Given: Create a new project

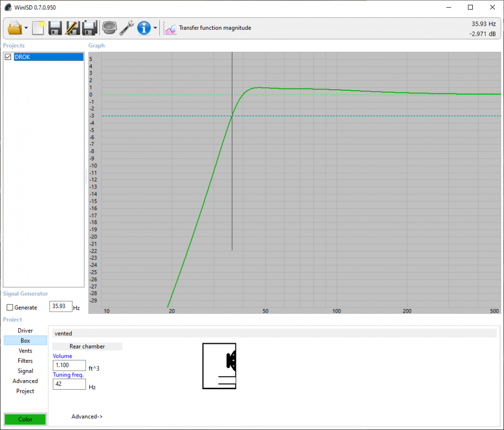Looking at the screenshot, I should (39, 28).
